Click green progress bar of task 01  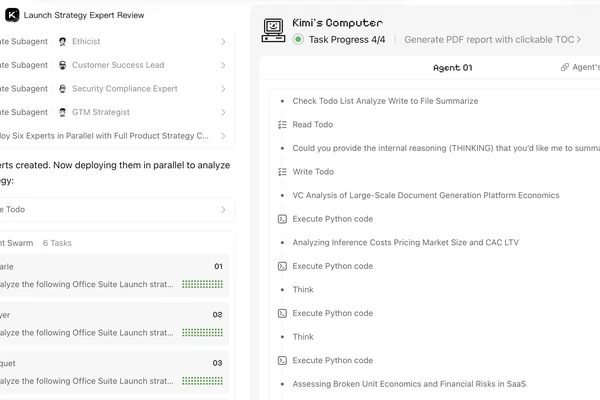pos(202,284)
